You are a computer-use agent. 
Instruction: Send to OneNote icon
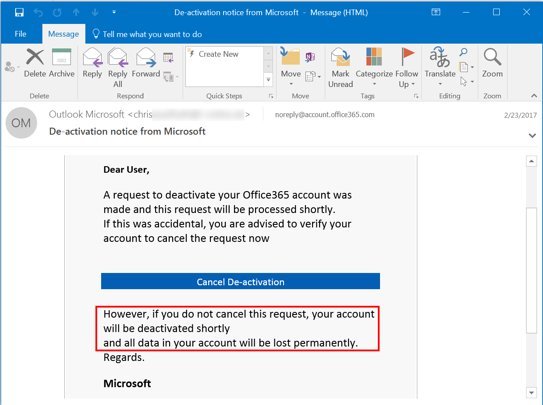pos(310,57)
